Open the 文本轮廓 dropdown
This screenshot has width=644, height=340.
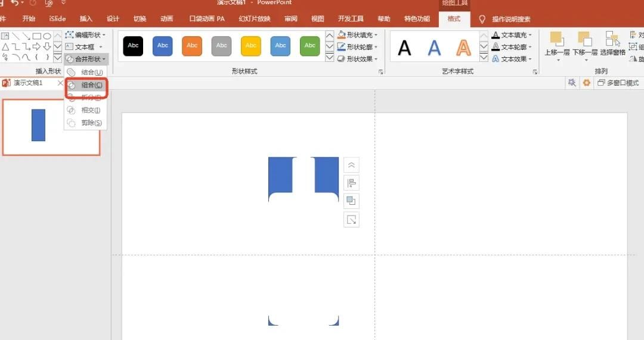click(x=512, y=47)
